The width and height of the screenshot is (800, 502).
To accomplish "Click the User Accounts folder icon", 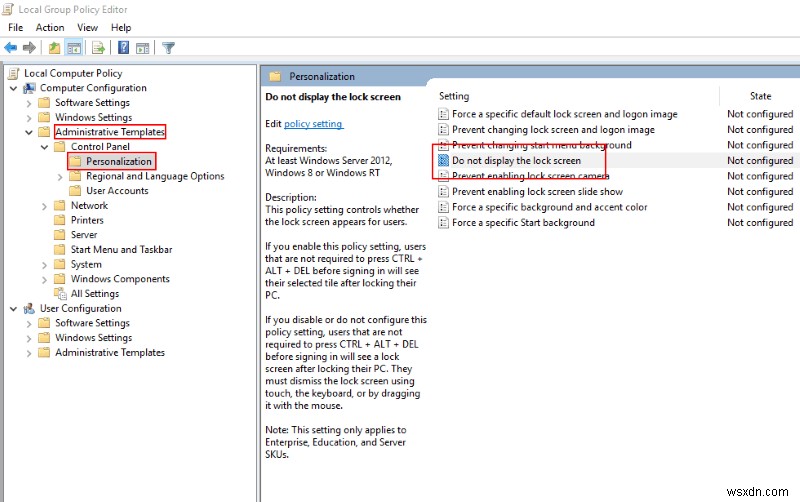I will coord(76,191).
